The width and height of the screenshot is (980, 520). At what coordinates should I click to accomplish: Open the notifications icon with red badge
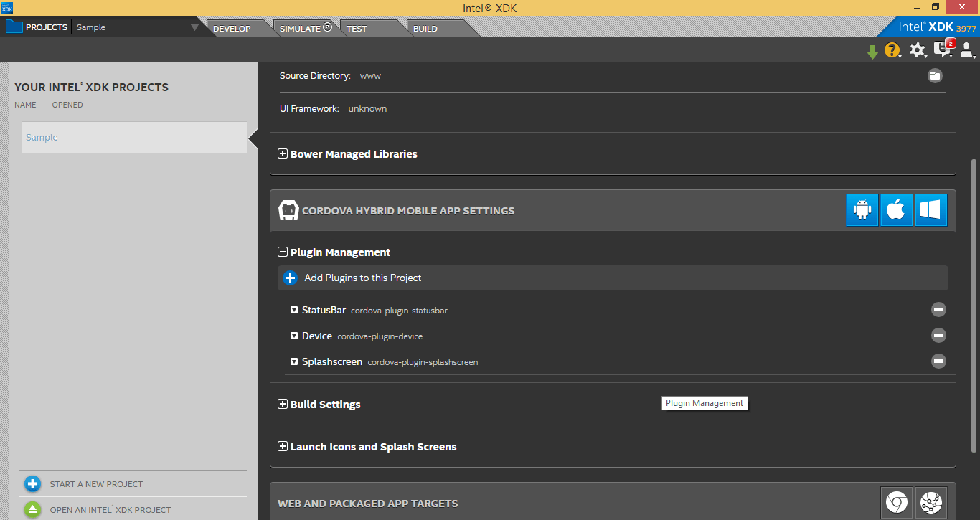tap(942, 49)
